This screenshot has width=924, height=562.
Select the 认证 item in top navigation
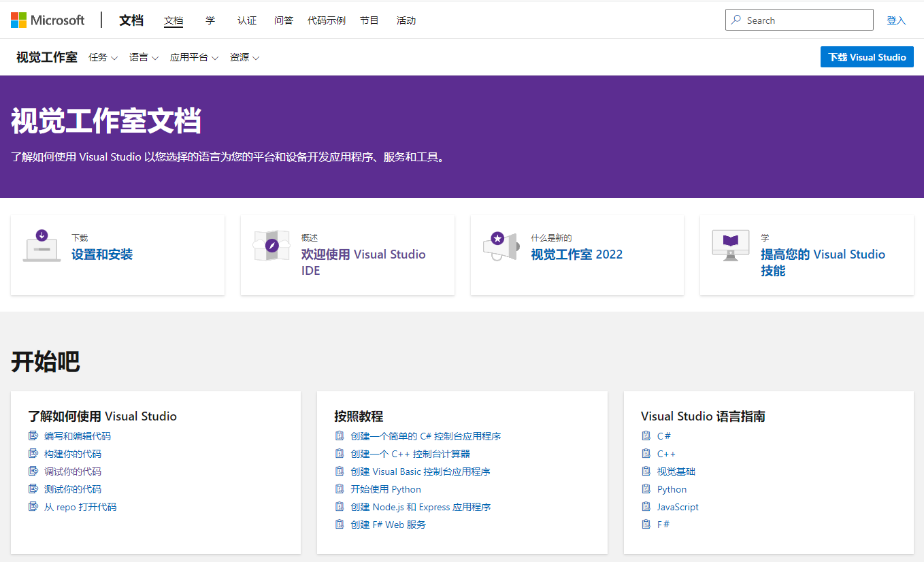pos(247,20)
